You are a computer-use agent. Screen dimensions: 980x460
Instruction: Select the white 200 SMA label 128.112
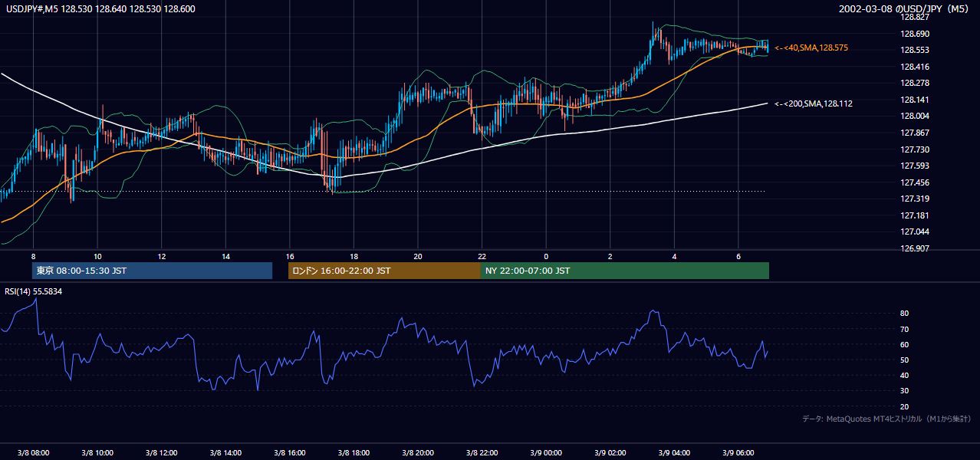click(814, 103)
